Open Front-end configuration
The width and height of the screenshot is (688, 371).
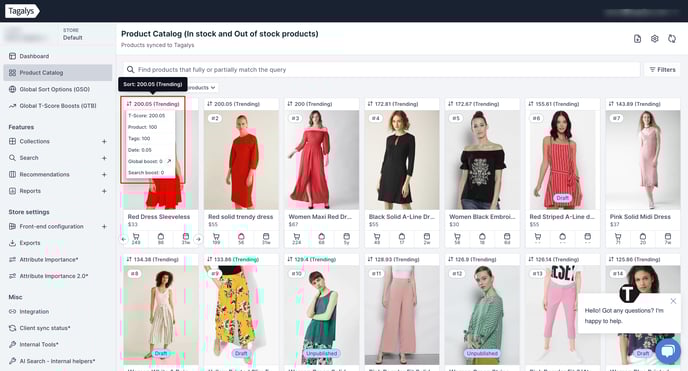51,227
